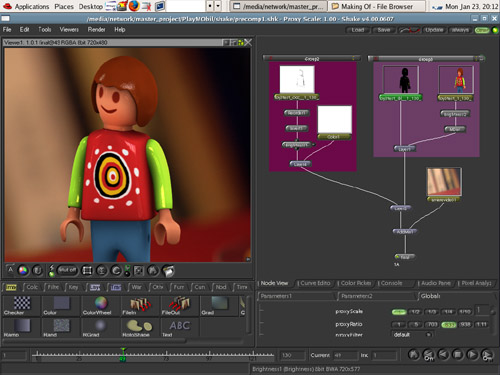Click the flipbook clapper icon in the viewer

point(168,271)
